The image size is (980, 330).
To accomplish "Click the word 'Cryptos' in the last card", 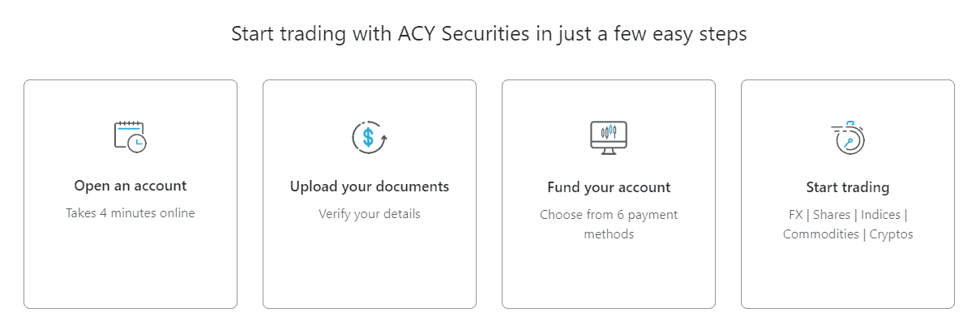I will tap(891, 234).
